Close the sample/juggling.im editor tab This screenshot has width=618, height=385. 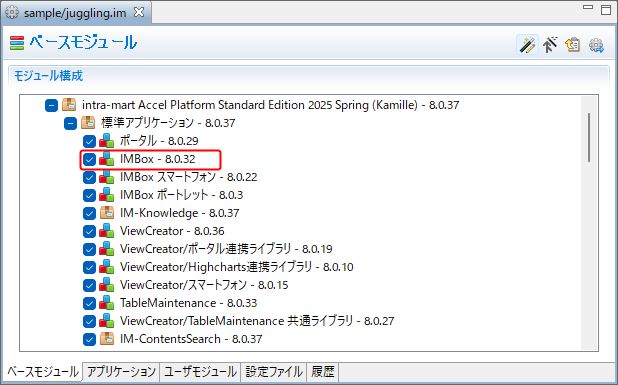(x=139, y=12)
